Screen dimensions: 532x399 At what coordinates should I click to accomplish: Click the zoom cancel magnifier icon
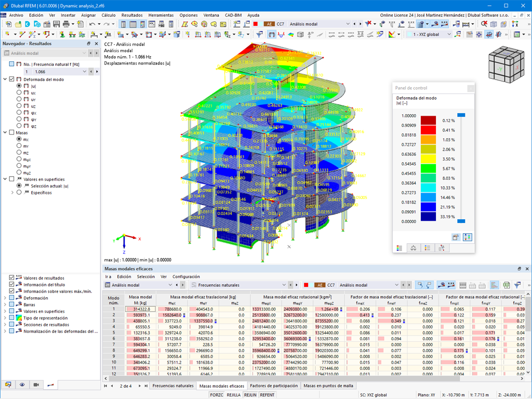tap(484, 24)
